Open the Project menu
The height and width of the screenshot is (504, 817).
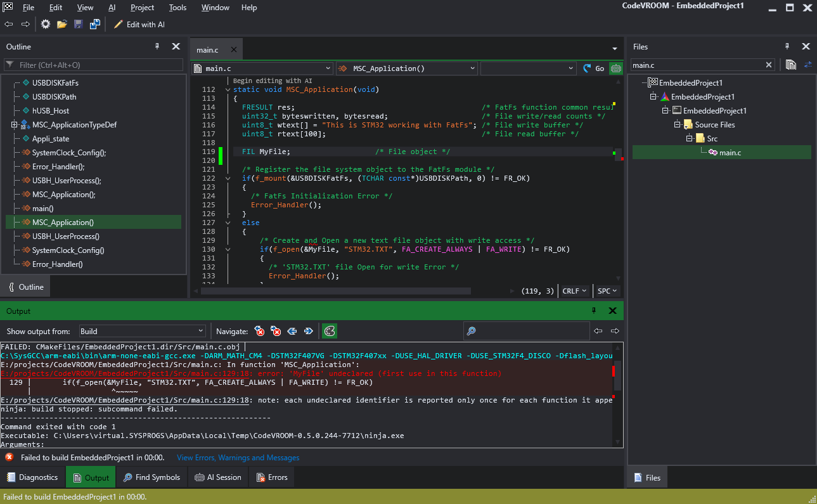tap(142, 8)
